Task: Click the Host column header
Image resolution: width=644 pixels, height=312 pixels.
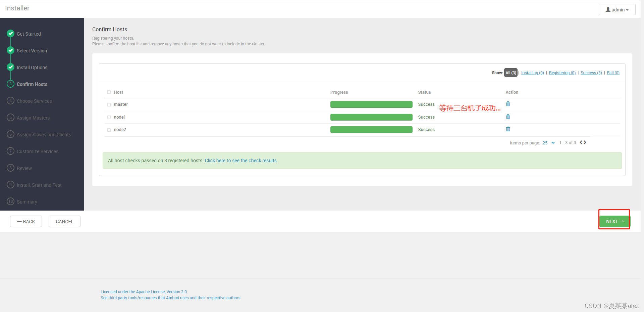Action: pyautogui.click(x=118, y=92)
